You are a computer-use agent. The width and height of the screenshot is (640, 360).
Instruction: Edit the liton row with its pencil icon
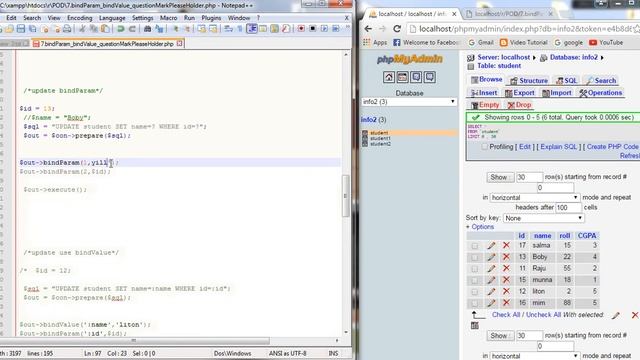click(491, 291)
